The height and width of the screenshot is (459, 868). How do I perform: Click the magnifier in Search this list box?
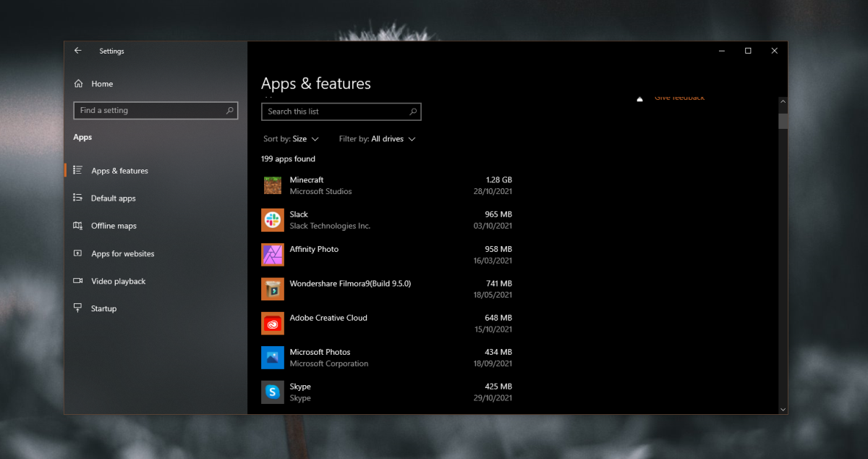coord(413,111)
